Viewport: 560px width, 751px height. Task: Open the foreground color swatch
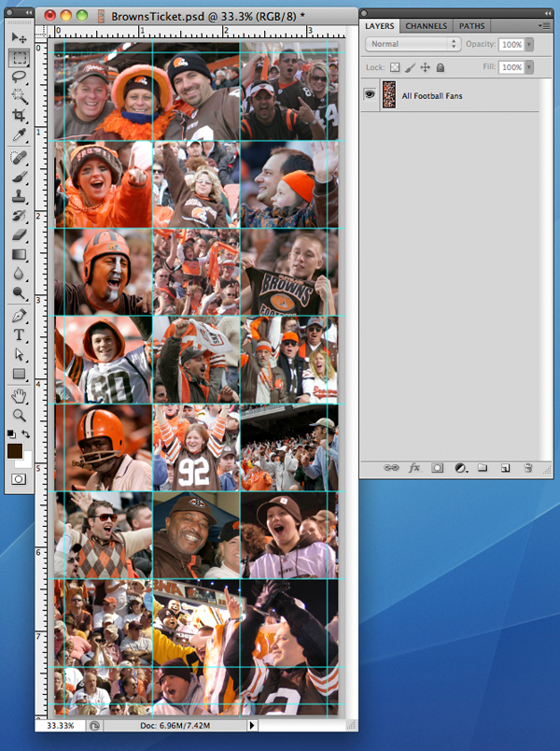pos(14,451)
